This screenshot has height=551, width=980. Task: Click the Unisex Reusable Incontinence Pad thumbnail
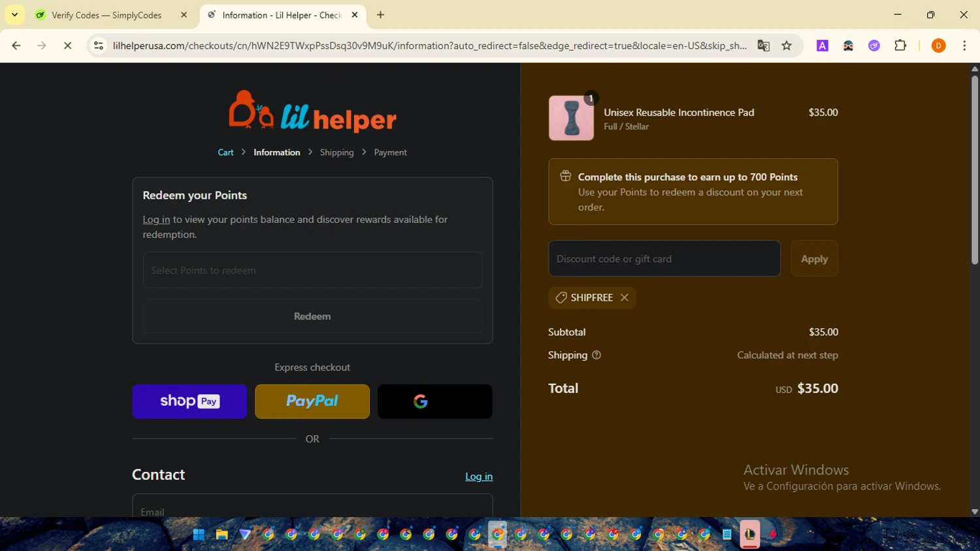click(571, 118)
